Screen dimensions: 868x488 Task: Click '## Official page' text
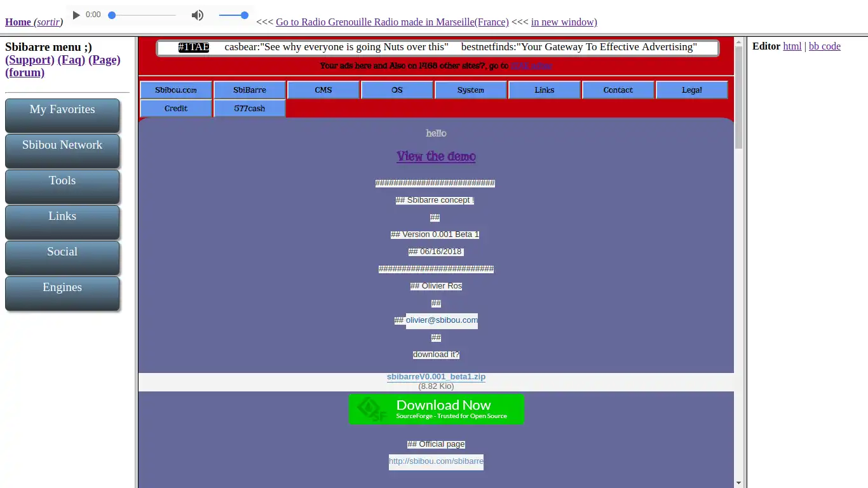(436, 444)
